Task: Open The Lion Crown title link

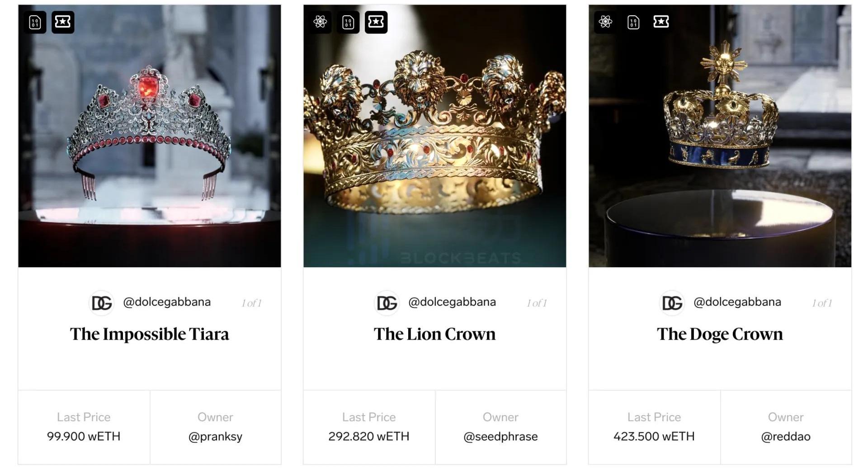Action: 434,334
